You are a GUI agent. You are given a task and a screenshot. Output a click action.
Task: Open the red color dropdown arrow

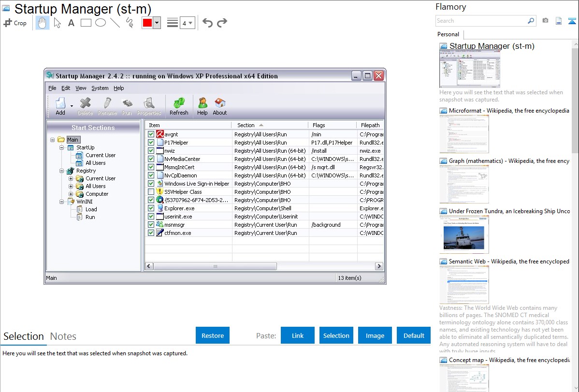click(x=157, y=23)
